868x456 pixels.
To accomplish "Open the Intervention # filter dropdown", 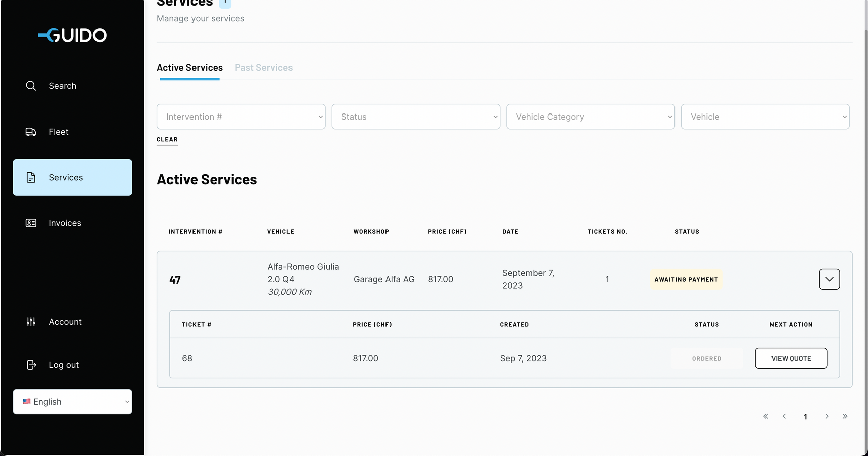I will [x=241, y=117].
